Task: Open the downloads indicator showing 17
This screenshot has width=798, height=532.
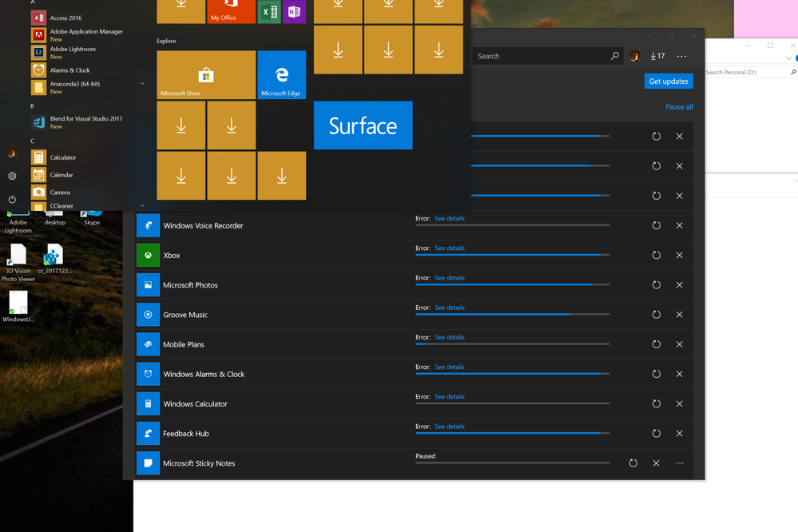Action: tap(657, 56)
